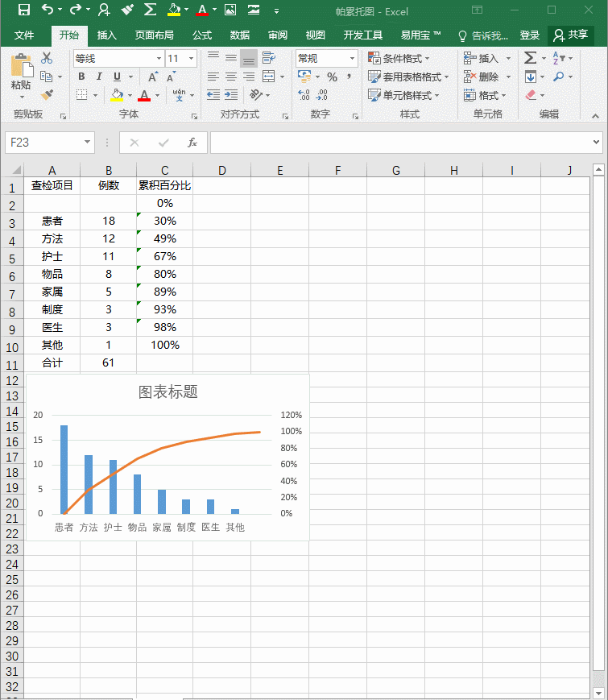Click the Format Painter brush in the clipboard group
Image resolution: width=608 pixels, height=700 pixels.
click(47, 95)
